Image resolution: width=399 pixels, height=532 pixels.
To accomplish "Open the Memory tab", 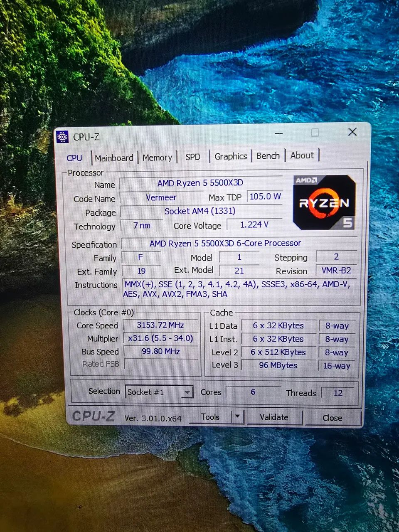I will tap(157, 158).
